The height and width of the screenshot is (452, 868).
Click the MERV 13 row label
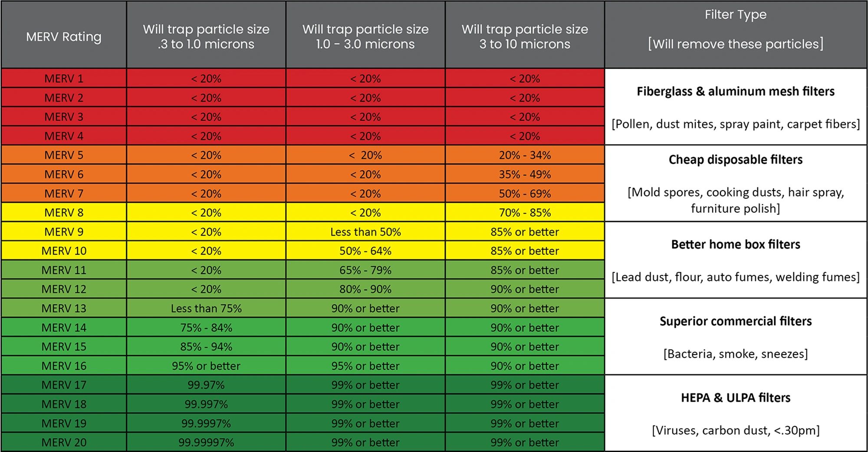tap(64, 308)
